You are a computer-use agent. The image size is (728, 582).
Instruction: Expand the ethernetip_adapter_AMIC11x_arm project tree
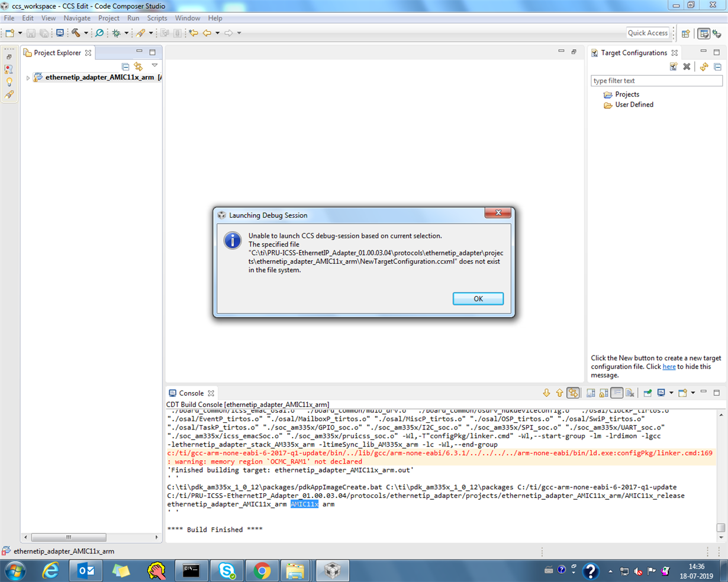(x=28, y=77)
